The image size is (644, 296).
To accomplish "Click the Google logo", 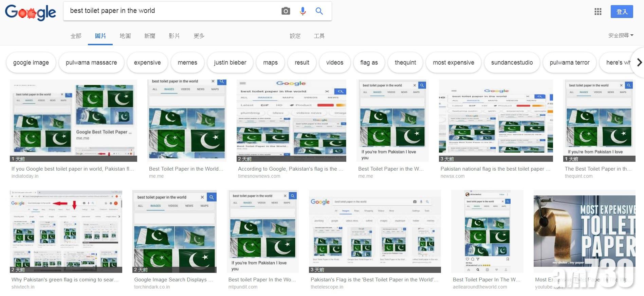I will click(x=31, y=12).
